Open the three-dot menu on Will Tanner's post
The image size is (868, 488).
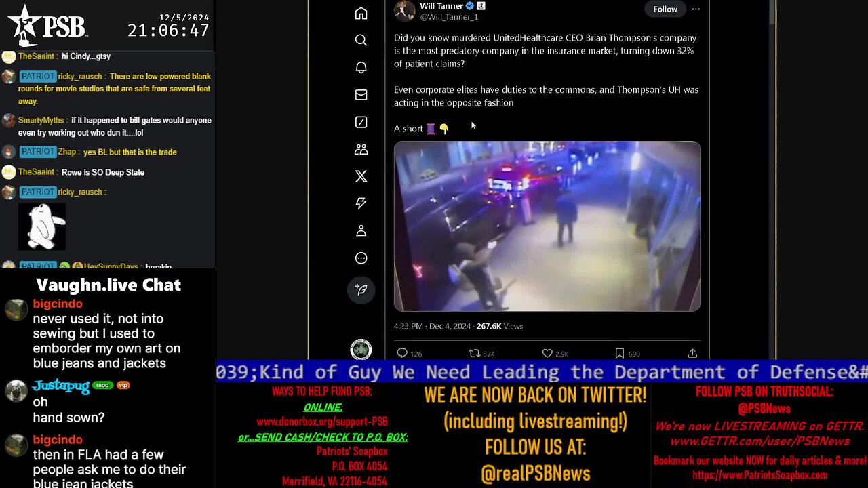696,9
